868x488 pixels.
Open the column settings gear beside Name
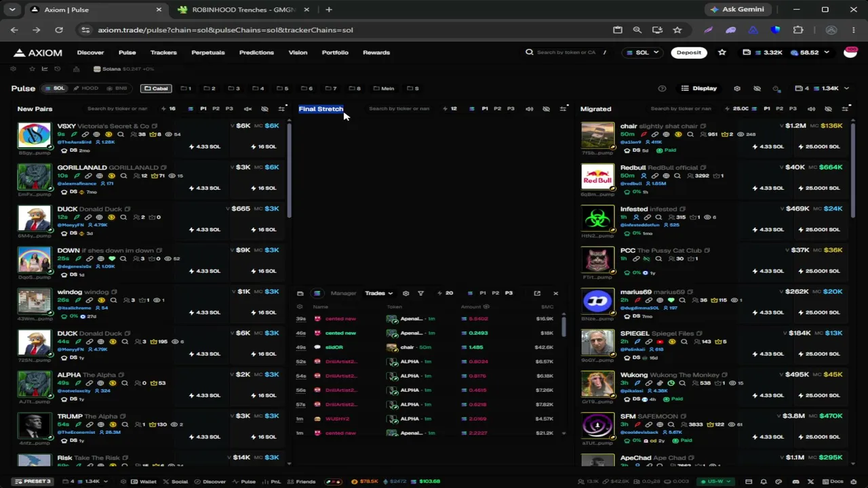click(x=300, y=306)
